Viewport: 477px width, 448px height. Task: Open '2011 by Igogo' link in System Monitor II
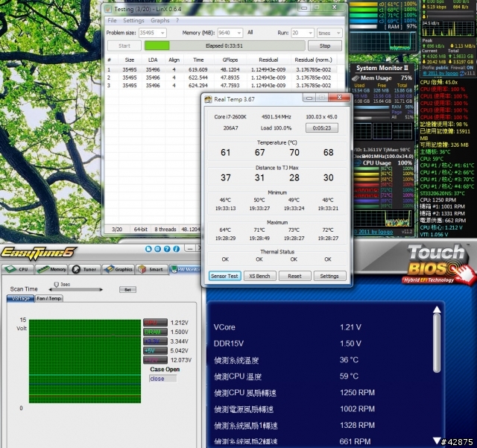click(x=374, y=232)
